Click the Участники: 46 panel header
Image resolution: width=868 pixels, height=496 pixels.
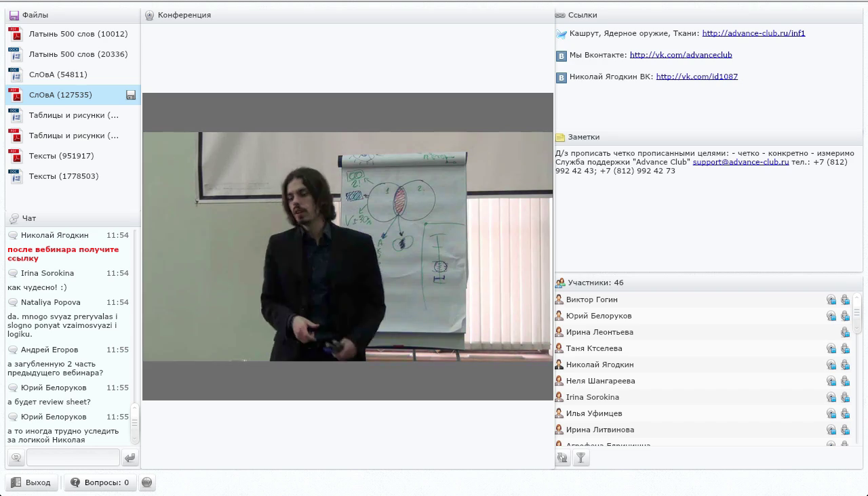pos(709,283)
